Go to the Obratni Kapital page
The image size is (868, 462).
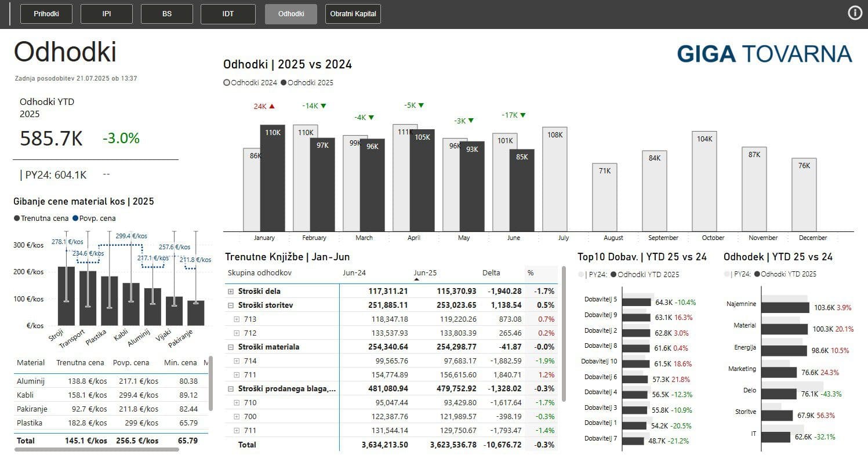click(353, 14)
